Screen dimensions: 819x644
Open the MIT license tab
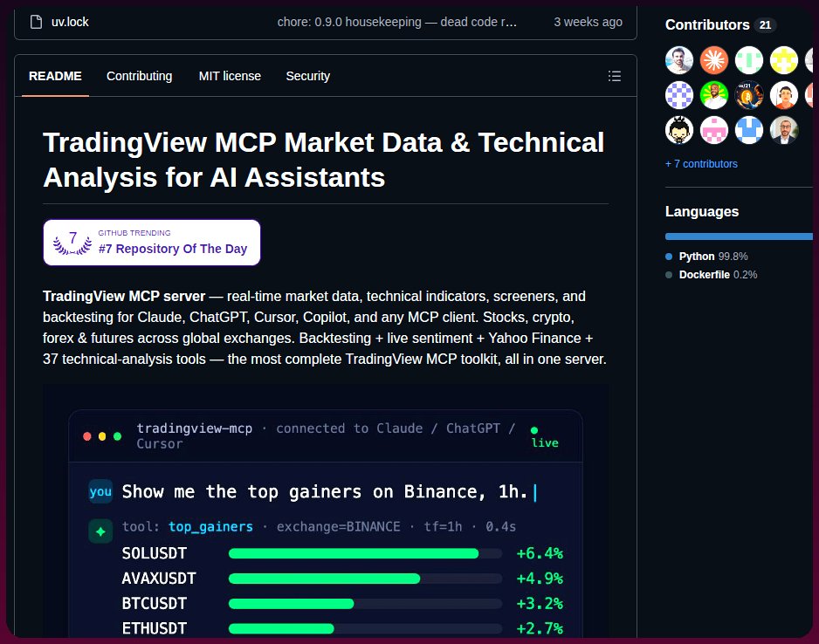230,76
